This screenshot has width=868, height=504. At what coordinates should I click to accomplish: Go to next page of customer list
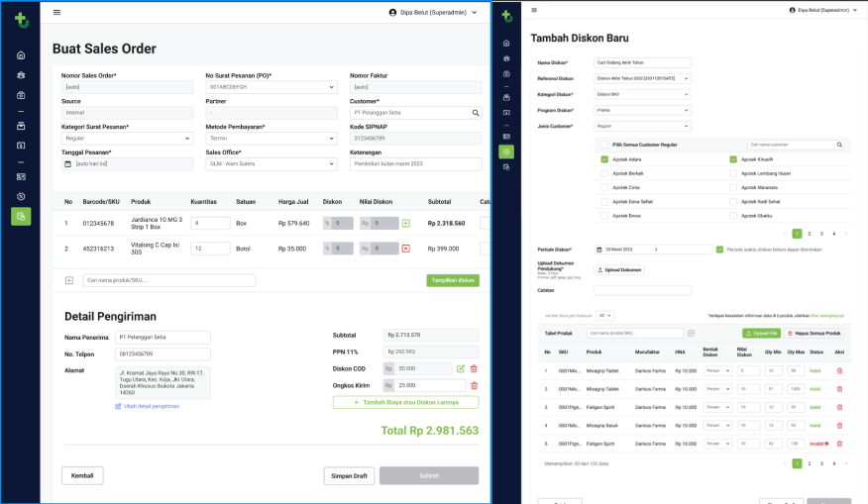(846, 234)
